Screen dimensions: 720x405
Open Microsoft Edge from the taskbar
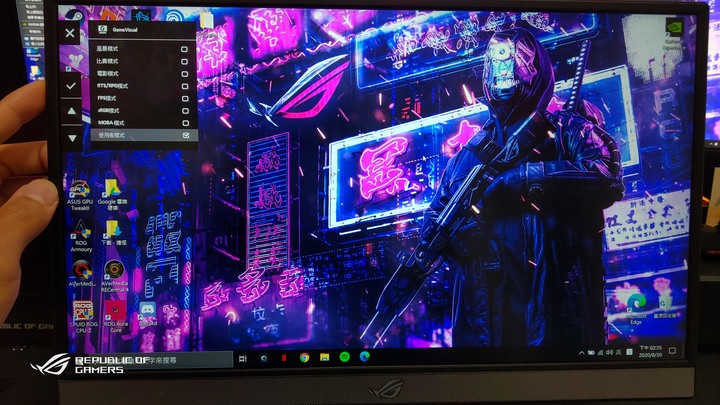[x=365, y=356]
